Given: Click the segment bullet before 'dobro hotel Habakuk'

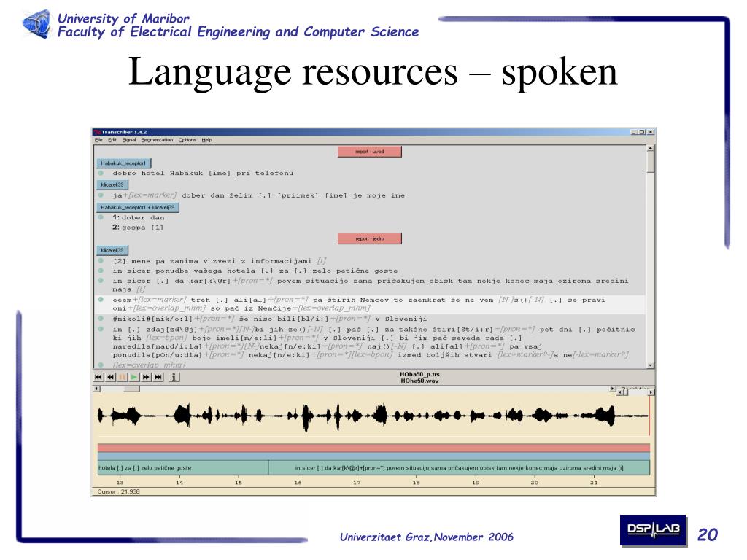Looking at the screenshot, I should coord(101,173).
